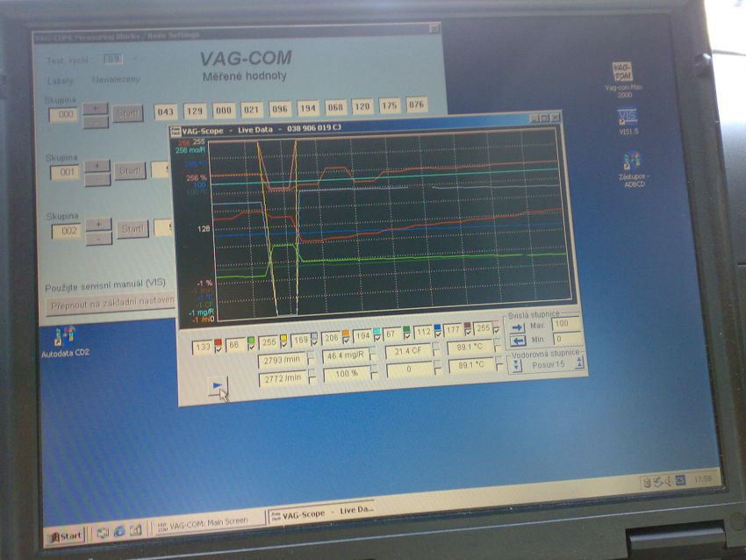Viewport: 746px width, 560px height.
Task: Uncheck the trace checkbox under the light green swatch
Action: coord(251,348)
